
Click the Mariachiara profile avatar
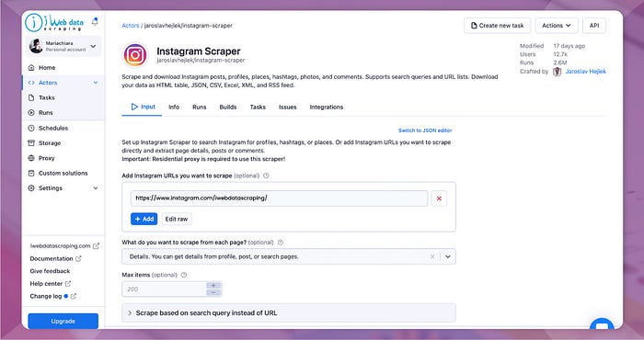(x=36, y=46)
